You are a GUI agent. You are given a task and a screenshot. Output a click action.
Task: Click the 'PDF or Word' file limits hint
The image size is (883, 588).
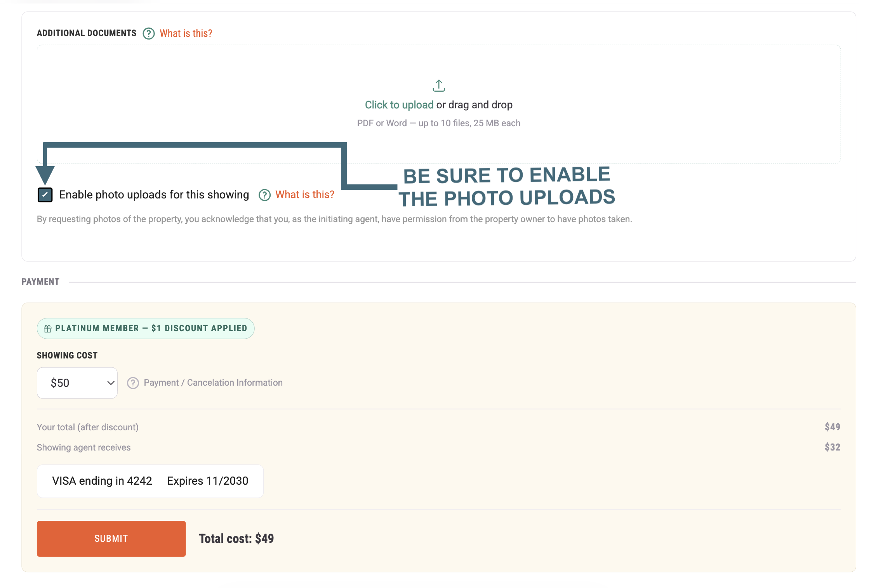(439, 123)
